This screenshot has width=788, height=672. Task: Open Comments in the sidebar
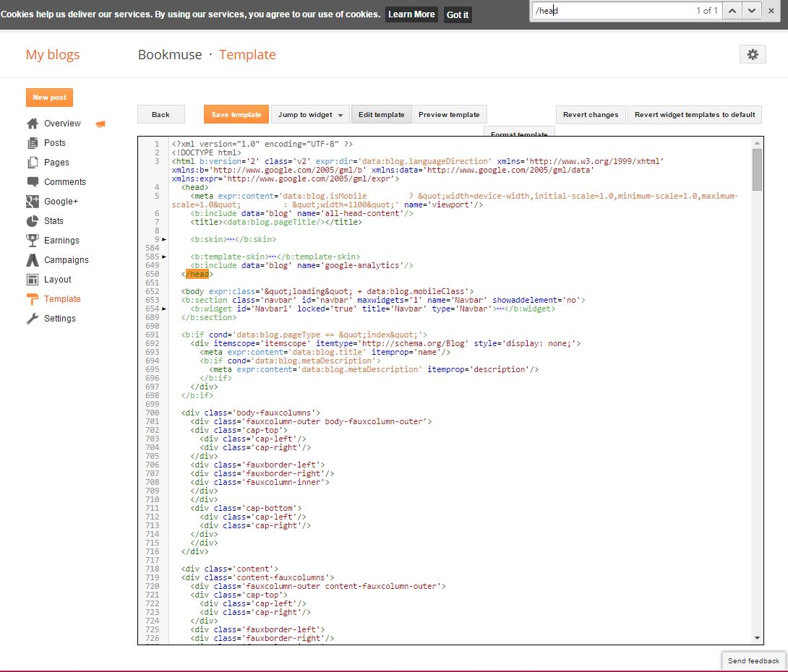point(65,182)
